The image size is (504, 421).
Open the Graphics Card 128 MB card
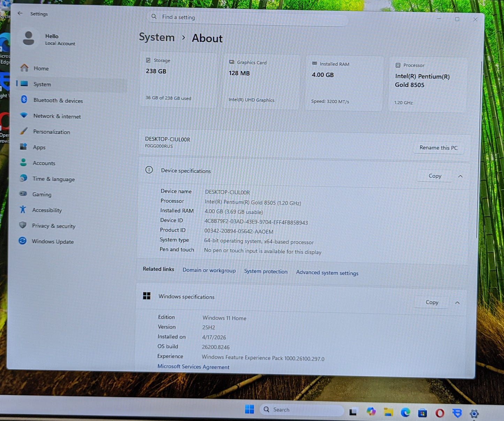tap(262, 82)
